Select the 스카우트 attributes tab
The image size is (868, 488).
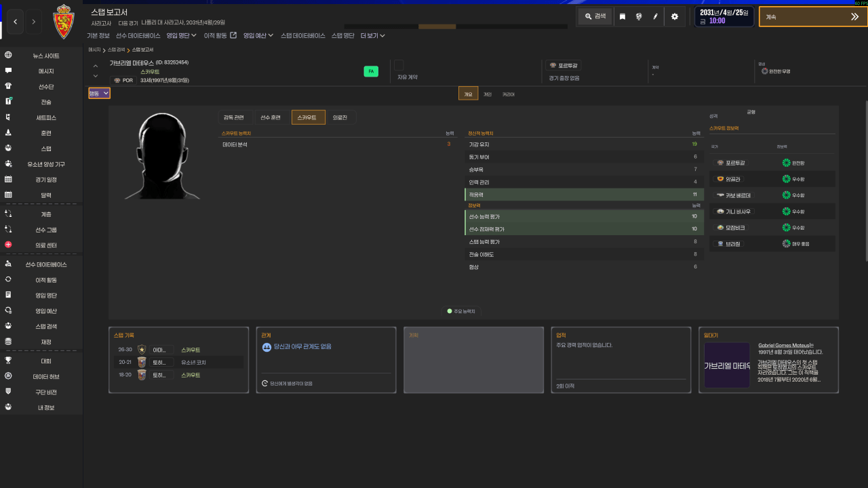(308, 117)
